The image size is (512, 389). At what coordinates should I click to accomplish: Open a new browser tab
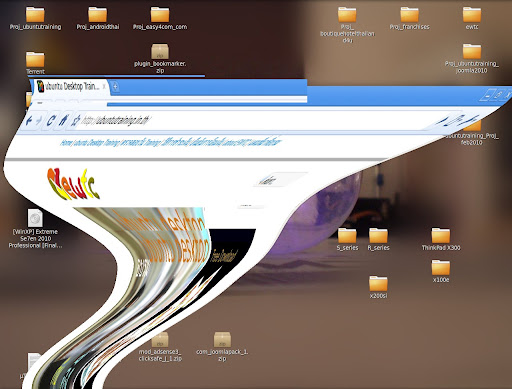point(115,87)
